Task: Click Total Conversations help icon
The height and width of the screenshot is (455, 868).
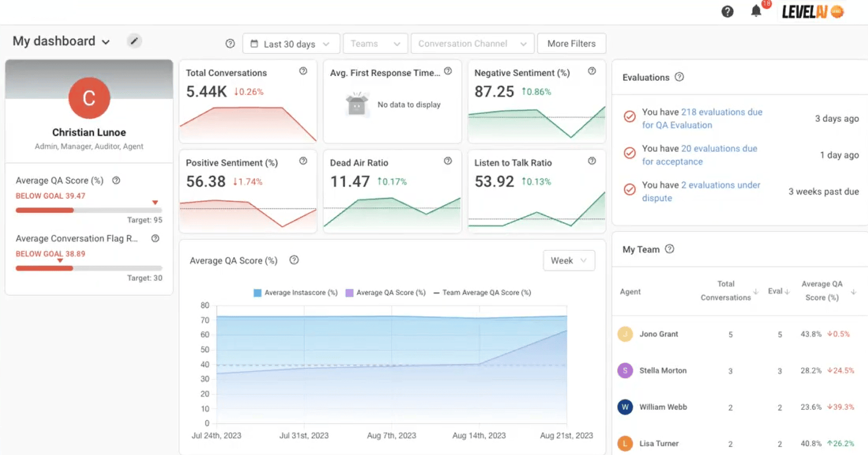Action: (303, 71)
